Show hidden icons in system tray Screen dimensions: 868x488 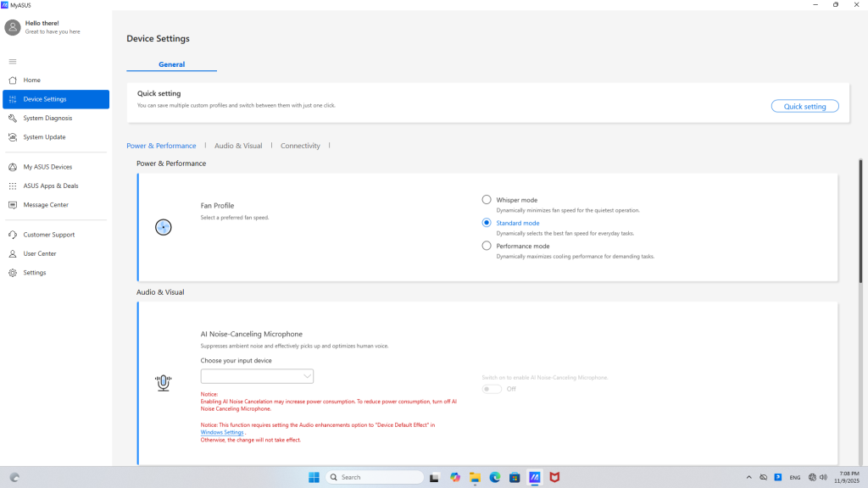pyautogui.click(x=748, y=478)
